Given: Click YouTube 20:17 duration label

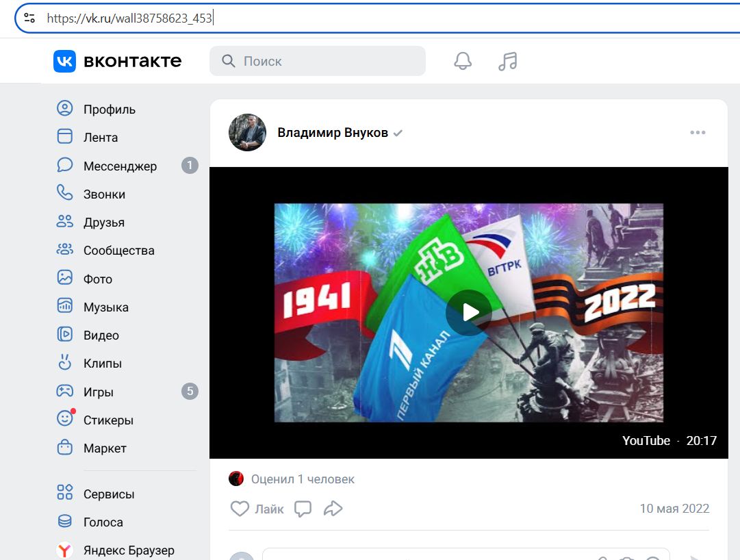Looking at the screenshot, I should coord(669,441).
